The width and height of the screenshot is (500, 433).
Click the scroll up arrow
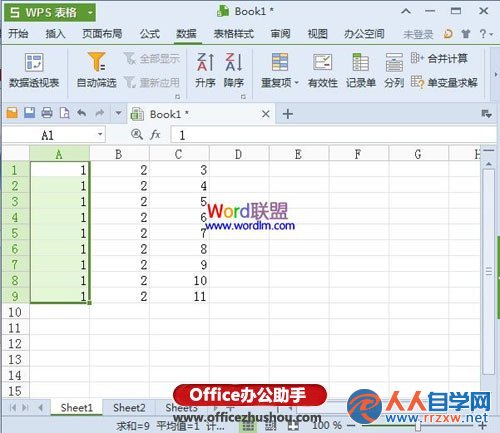tap(489, 164)
